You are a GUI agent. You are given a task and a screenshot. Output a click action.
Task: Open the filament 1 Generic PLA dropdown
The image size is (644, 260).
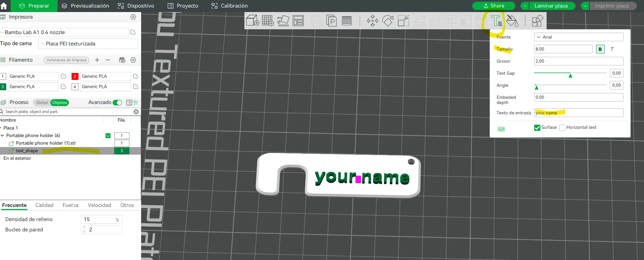point(34,76)
